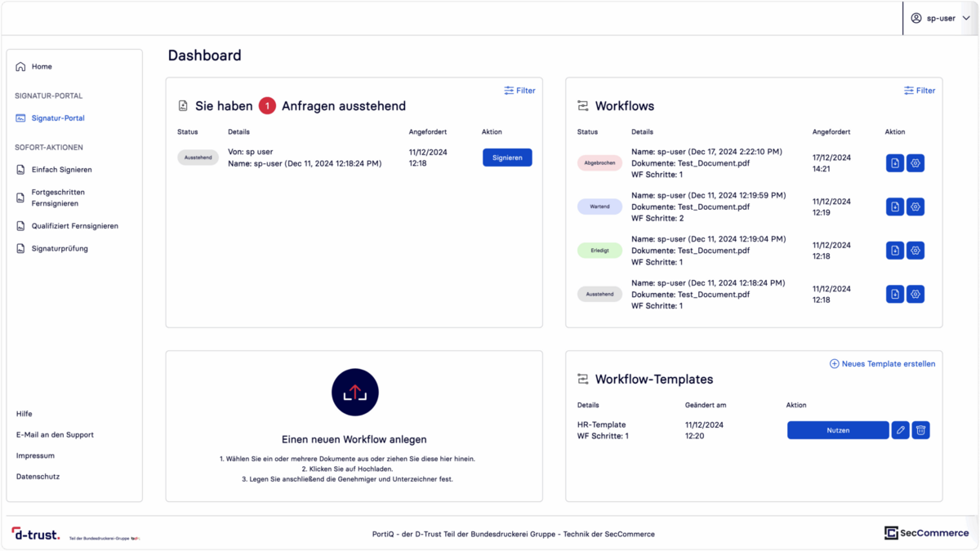980x551 pixels.
Task: Delete HR-Template using the trash icon
Action: pyautogui.click(x=920, y=430)
